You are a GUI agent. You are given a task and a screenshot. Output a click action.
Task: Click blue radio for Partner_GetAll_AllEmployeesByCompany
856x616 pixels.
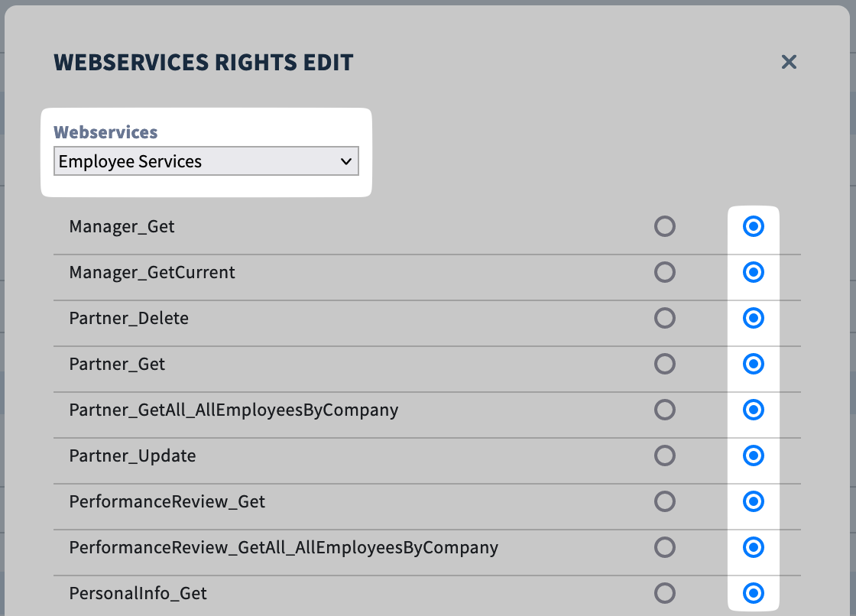(754, 410)
